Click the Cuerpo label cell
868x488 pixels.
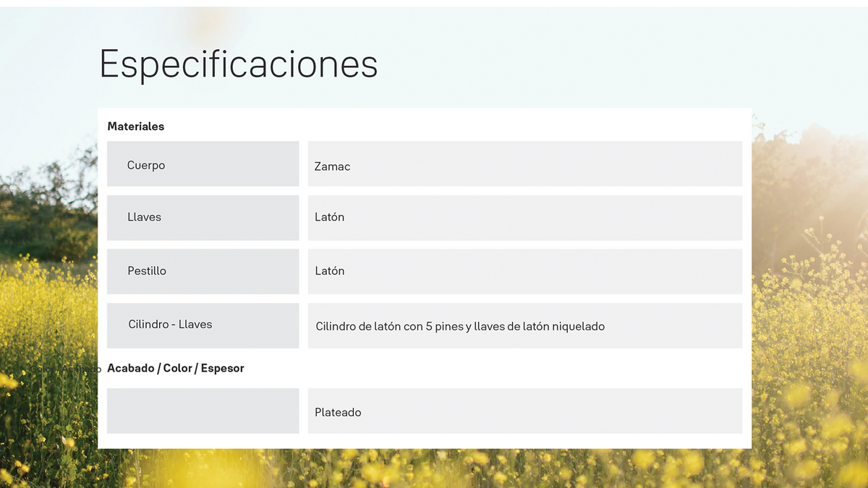click(x=203, y=163)
